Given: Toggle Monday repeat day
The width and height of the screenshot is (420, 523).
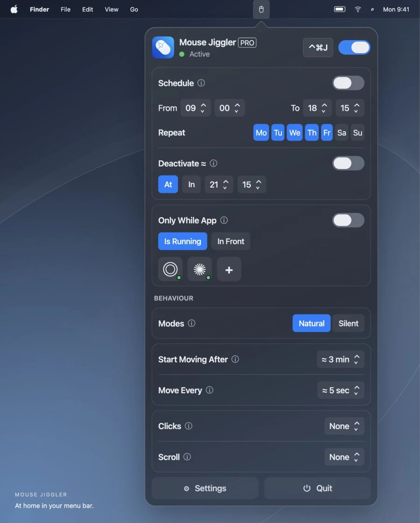Looking at the screenshot, I should (261, 133).
